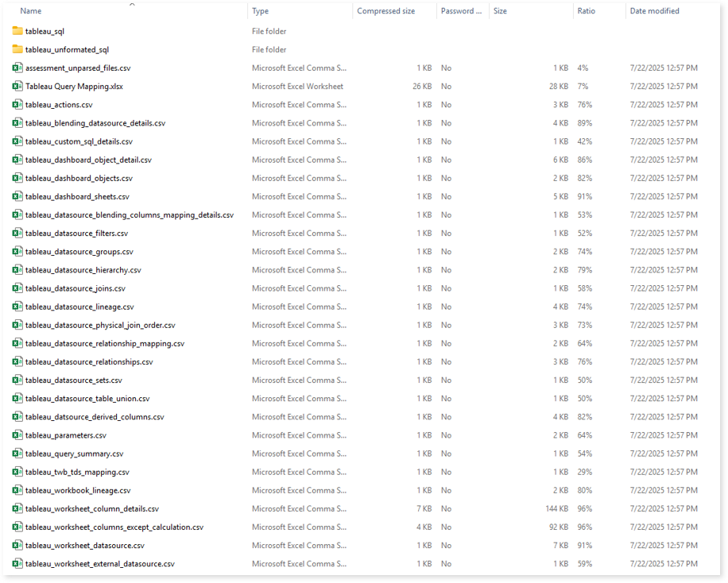Screen dimensions: 728x583
Task: Click the sort arrow above Name header
Action: [x=132, y=5]
